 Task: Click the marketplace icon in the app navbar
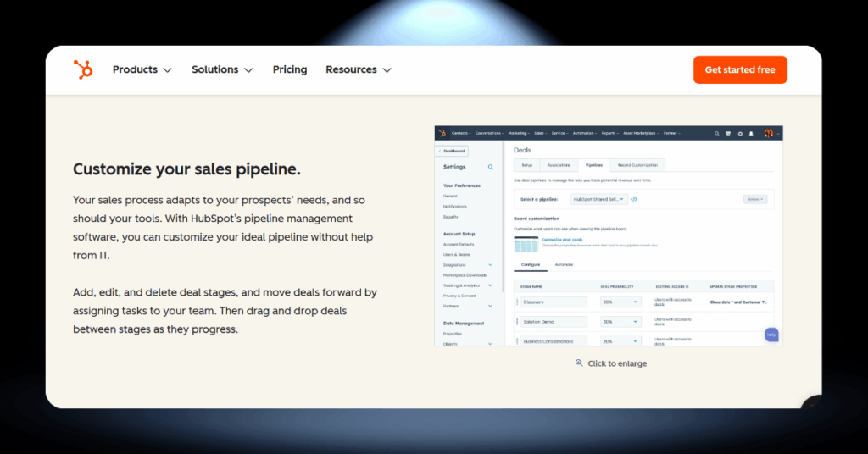click(x=728, y=133)
